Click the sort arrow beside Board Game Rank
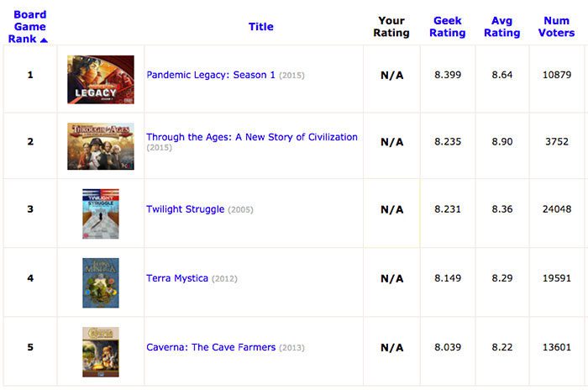This screenshot has width=588, height=390. pyautogui.click(x=44, y=40)
